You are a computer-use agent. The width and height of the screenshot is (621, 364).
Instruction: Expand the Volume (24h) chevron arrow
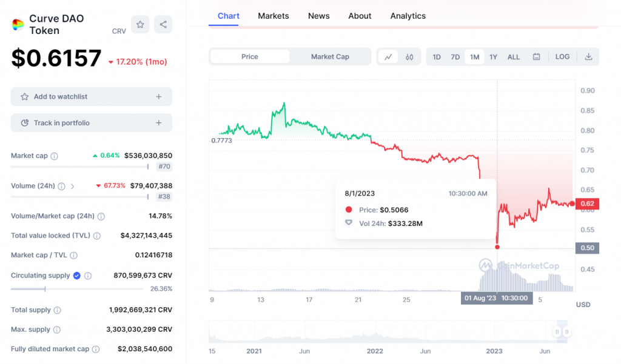(x=73, y=186)
